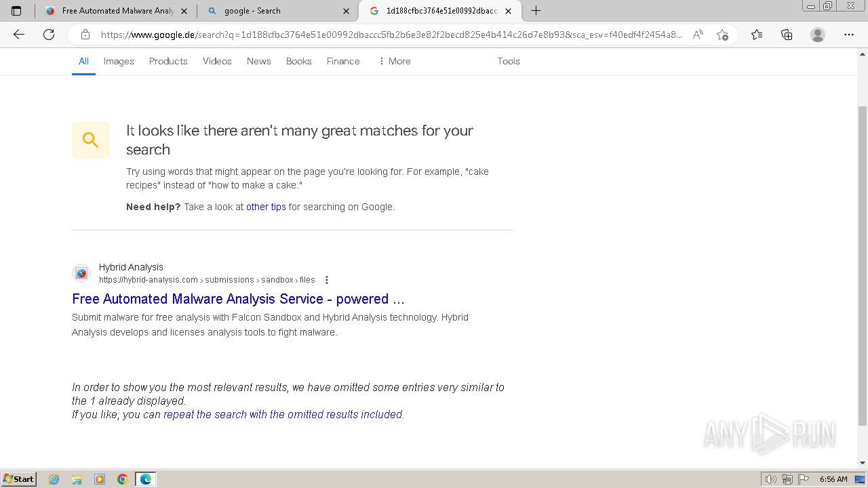868x488 pixels.
Task: Click the Hybrid Analysis favicon
Action: pyautogui.click(x=81, y=273)
